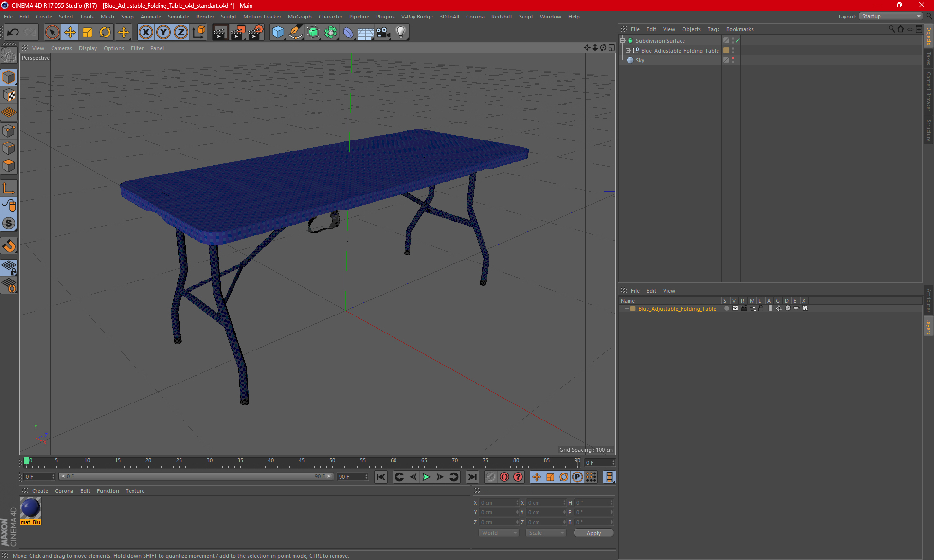934x560 pixels.
Task: Switch to Edges mode
Action: 9,148
